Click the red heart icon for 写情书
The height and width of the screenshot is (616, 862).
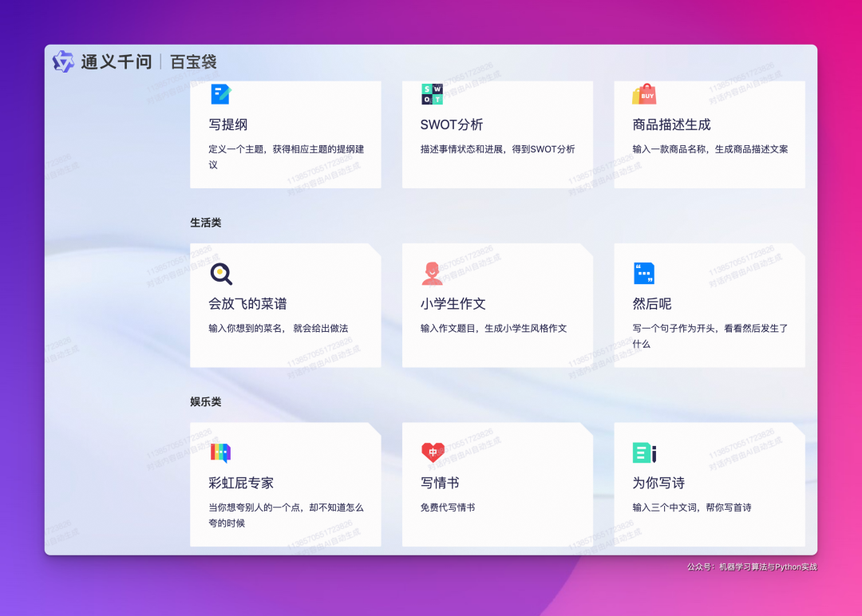[x=433, y=452]
